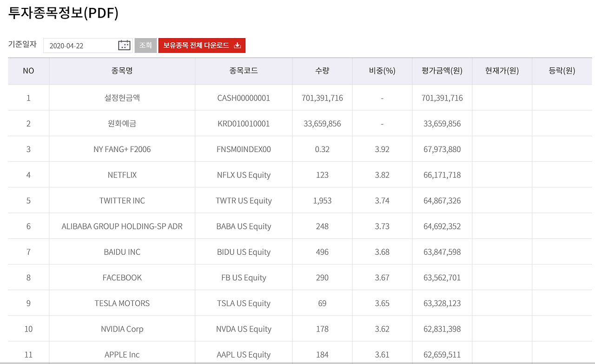Click Facebook quantity 290
This screenshot has width=595, height=364.
(322, 278)
